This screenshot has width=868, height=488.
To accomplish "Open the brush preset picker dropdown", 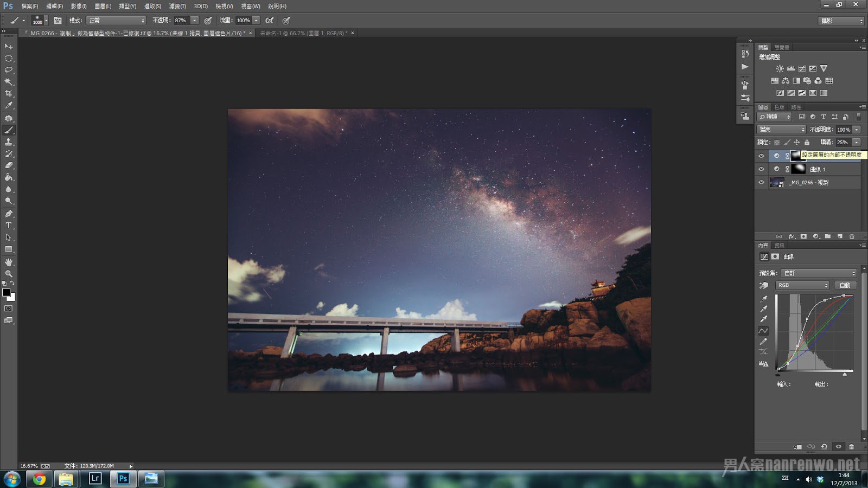I will coord(46,21).
